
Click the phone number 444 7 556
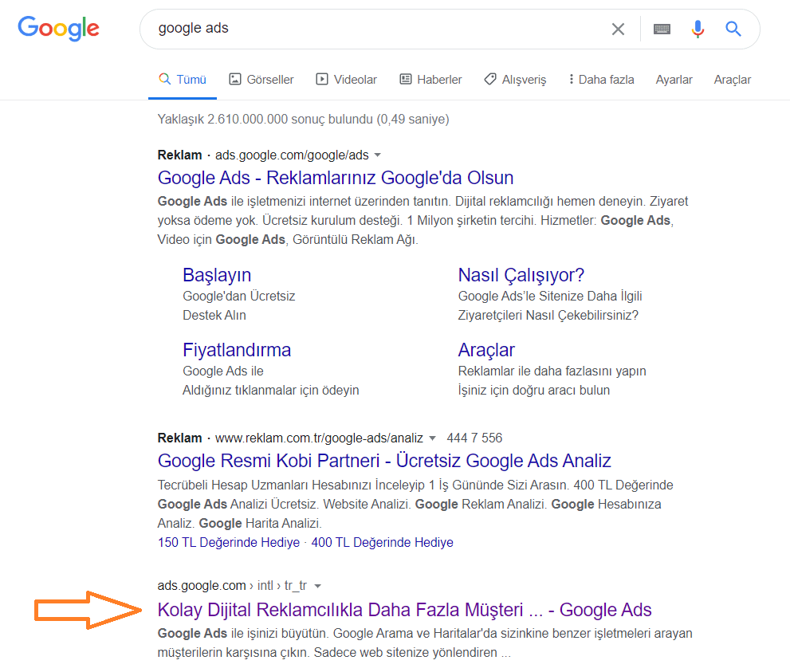(474, 438)
